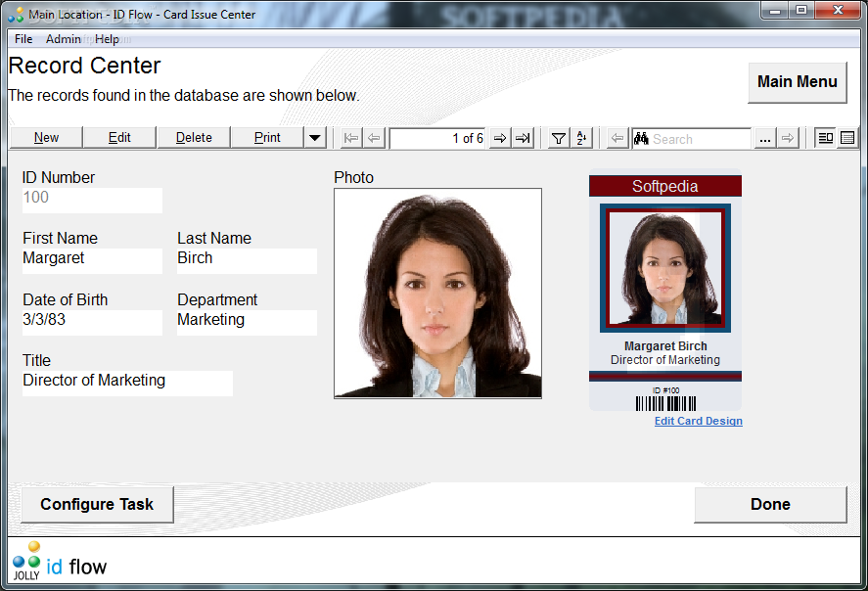The width and height of the screenshot is (868, 591).
Task: Click the Last Name field 'Birch'
Action: [247, 260]
